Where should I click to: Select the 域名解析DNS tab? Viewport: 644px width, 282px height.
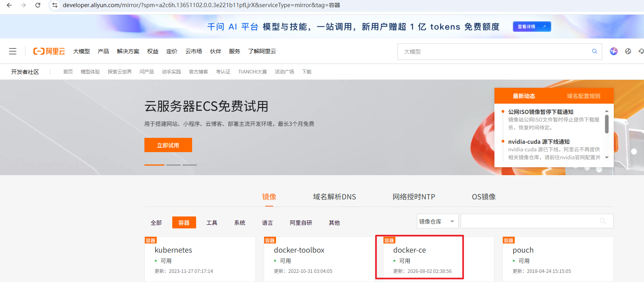[335, 197]
